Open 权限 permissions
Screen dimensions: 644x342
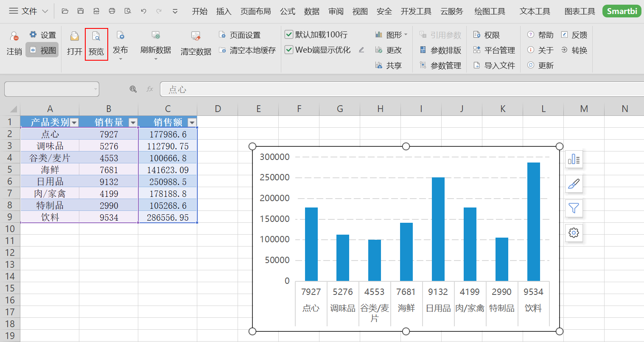click(487, 35)
